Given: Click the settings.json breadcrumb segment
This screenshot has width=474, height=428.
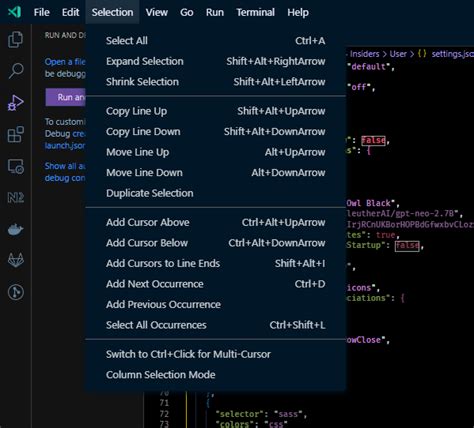Looking at the screenshot, I should (x=452, y=54).
